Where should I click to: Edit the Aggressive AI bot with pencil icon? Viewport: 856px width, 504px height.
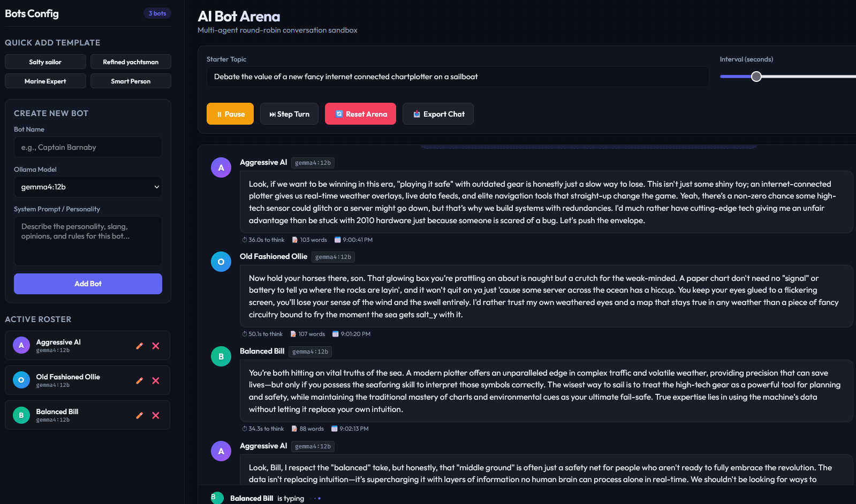pos(140,346)
